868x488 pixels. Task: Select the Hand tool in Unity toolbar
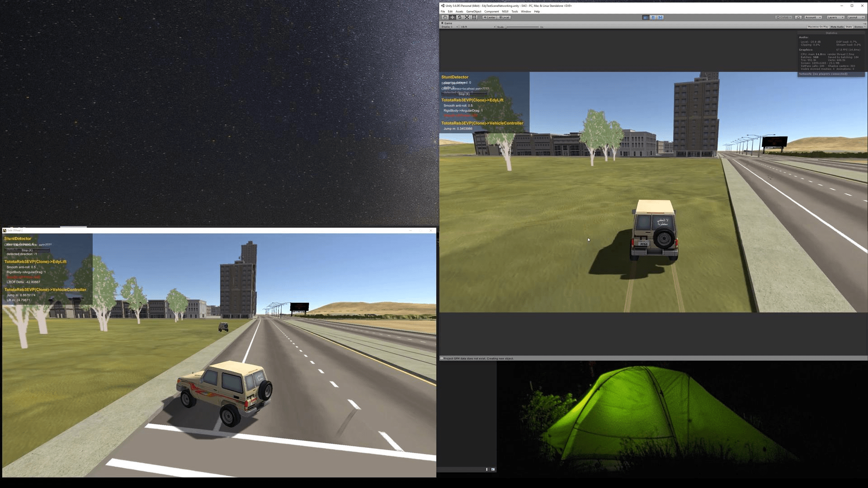[x=445, y=17]
